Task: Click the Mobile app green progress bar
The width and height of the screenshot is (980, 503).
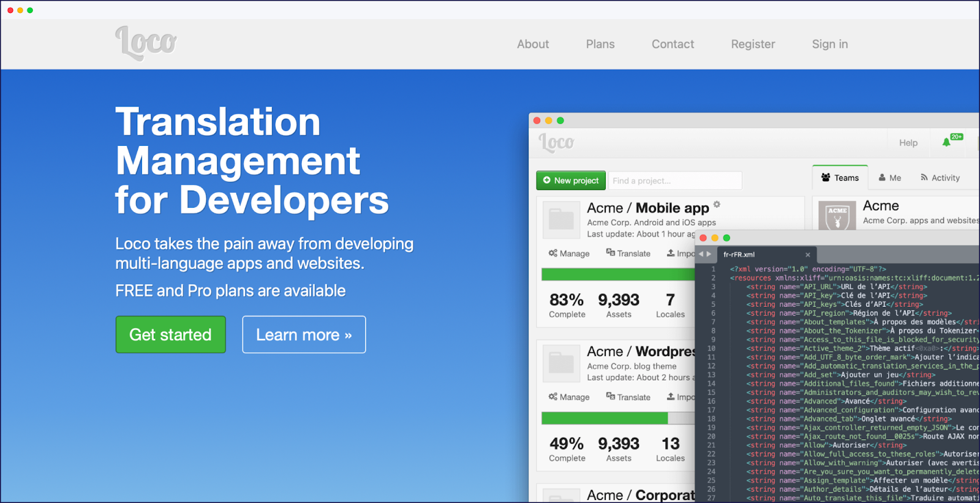Action: tap(618, 274)
